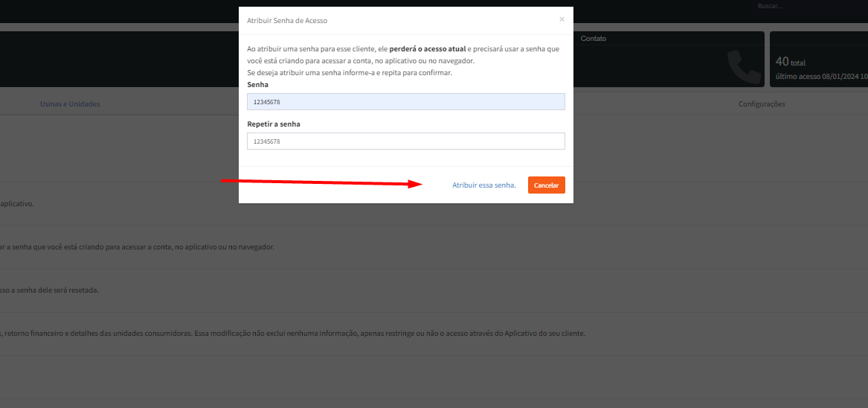868x408 pixels.
Task: Click the bold perderá o acesso atual text
Action: (428, 48)
